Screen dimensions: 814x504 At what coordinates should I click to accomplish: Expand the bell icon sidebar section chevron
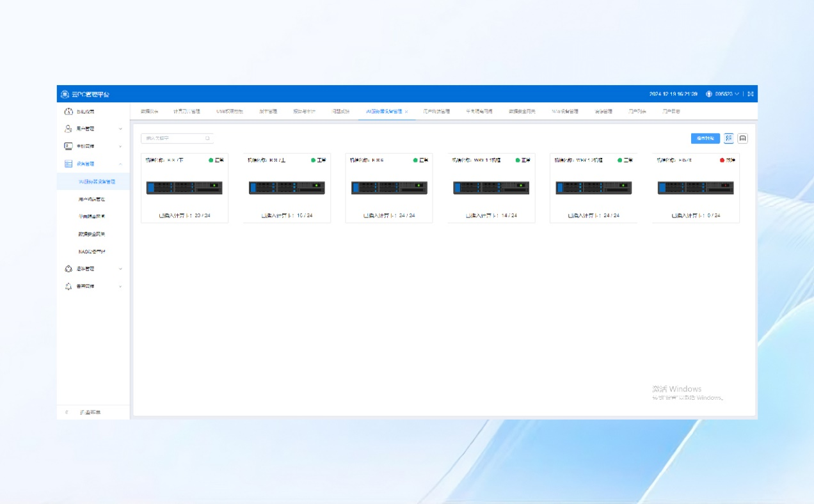point(120,287)
